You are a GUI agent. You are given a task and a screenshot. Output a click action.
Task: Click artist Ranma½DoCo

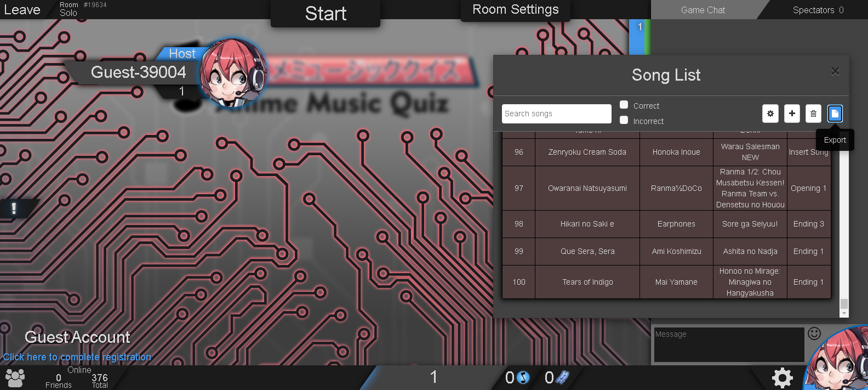coord(676,188)
